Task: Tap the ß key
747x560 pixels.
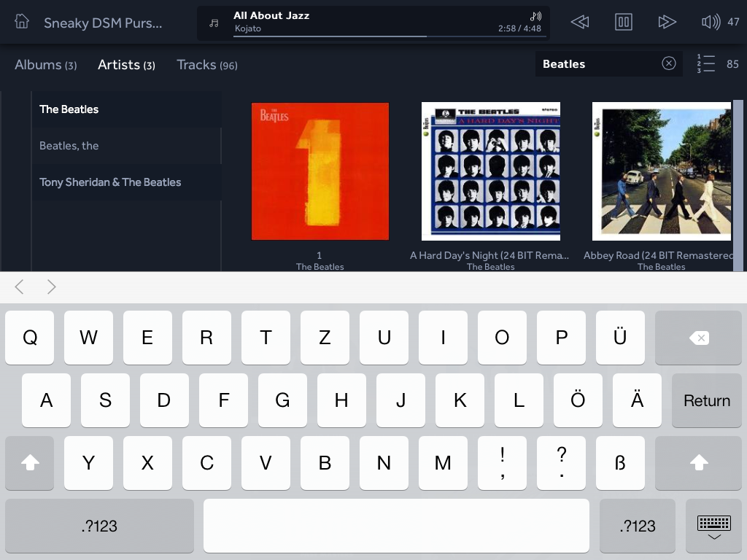Action: click(620, 463)
